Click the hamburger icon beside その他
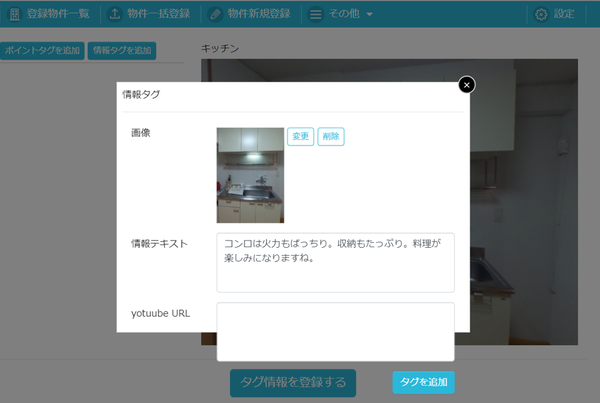The width and height of the screenshot is (600, 403). click(315, 14)
